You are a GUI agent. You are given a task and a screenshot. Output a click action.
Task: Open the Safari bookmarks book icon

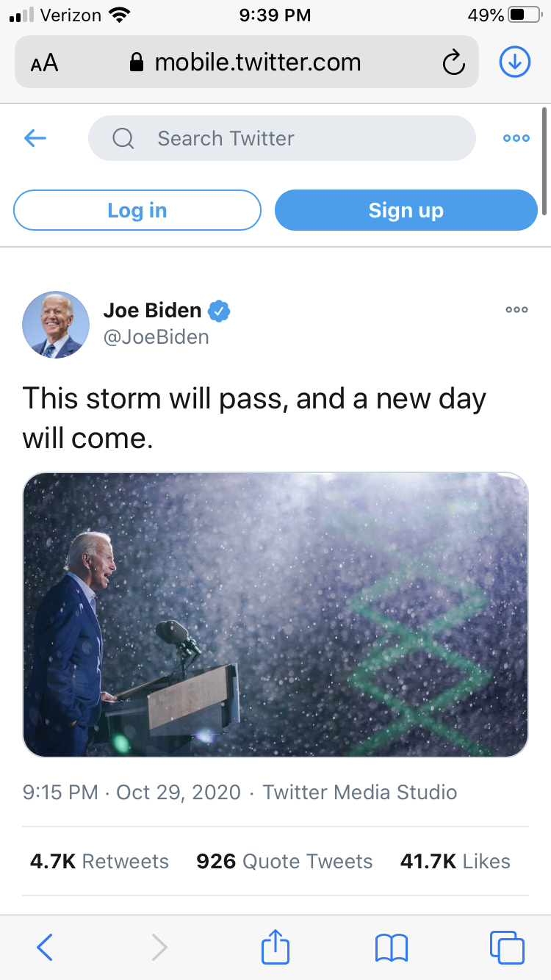tap(391, 948)
